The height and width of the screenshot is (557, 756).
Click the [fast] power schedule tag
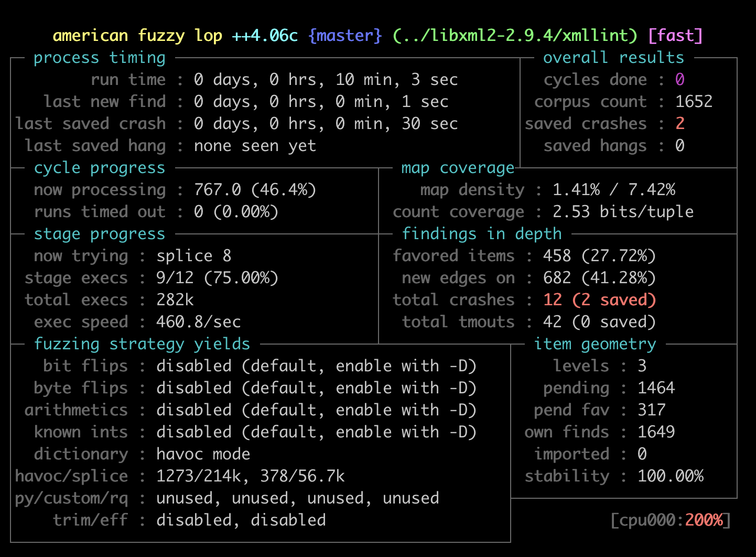click(x=675, y=36)
